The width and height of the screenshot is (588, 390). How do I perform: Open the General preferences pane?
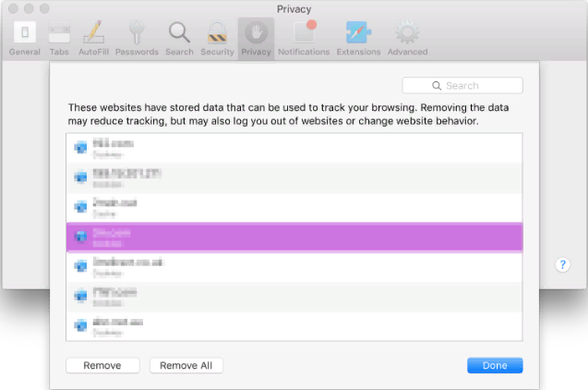pyautogui.click(x=25, y=38)
